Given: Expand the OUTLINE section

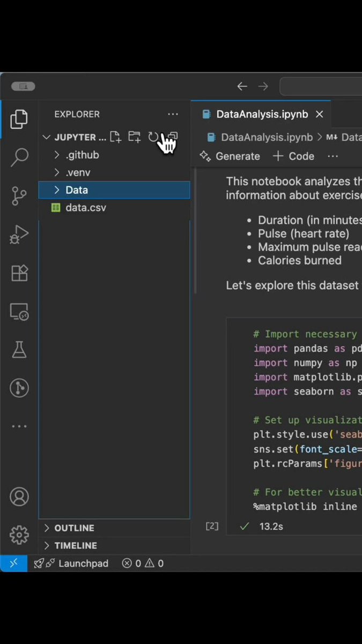Looking at the screenshot, I should 114,528.
